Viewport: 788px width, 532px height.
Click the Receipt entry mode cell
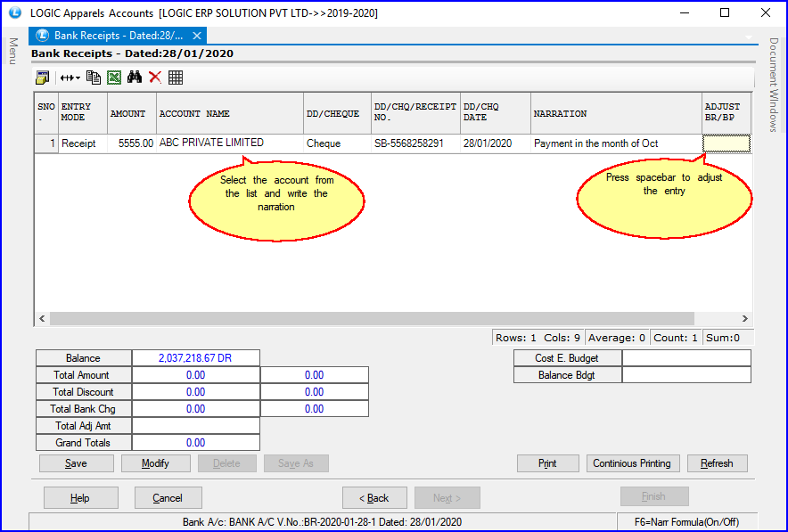(83, 143)
